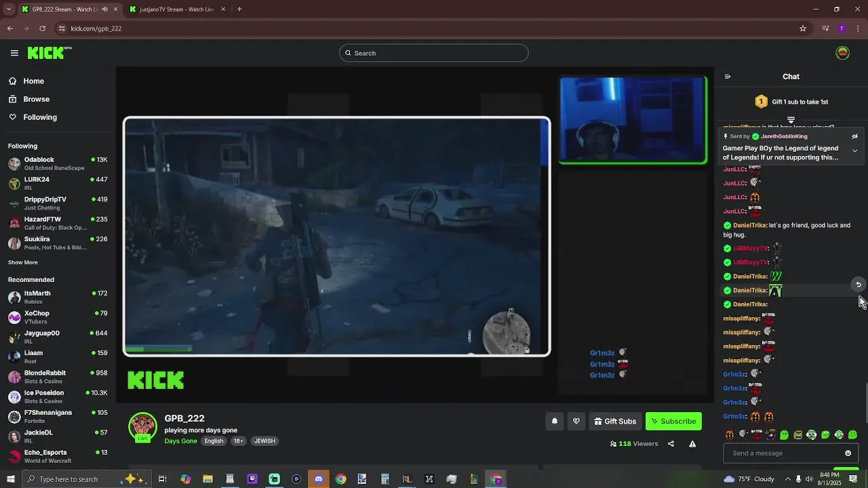Toggle the follow heart button
868x488 pixels.
click(x=576, y=421)
